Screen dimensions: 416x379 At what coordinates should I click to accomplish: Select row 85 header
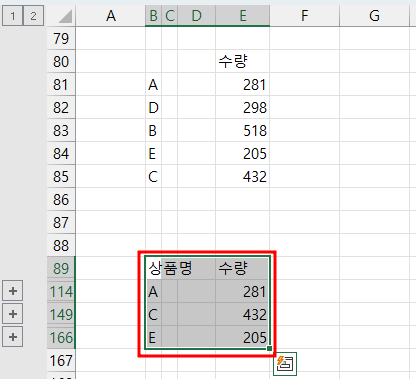coord(61,176)
